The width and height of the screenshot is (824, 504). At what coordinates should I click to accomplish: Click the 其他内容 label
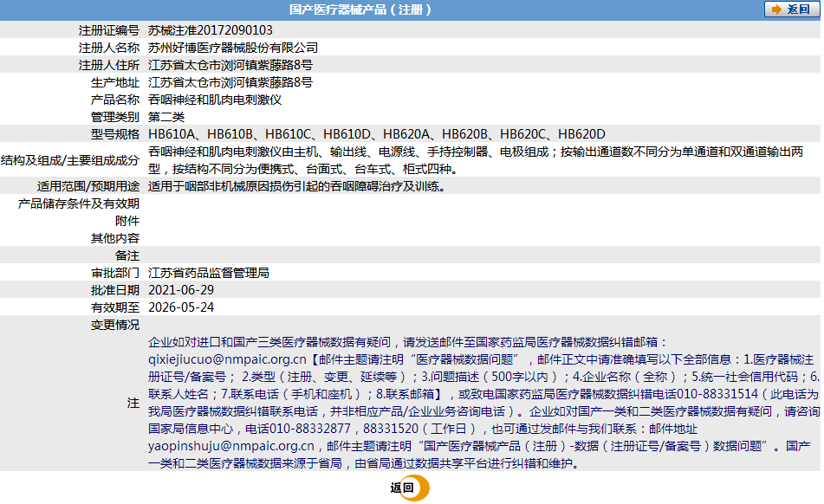click(x=115, y=238)
